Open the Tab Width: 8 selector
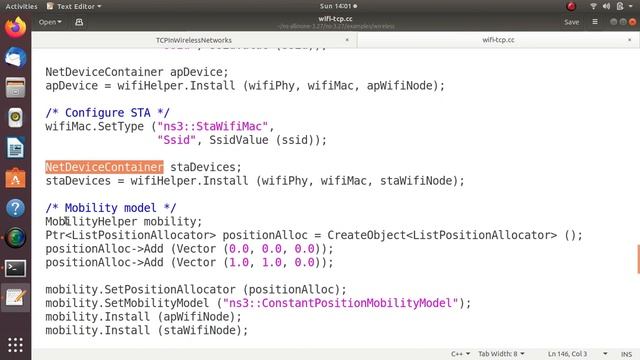Viewport: 640px width, 360px height. coord(501,354)
